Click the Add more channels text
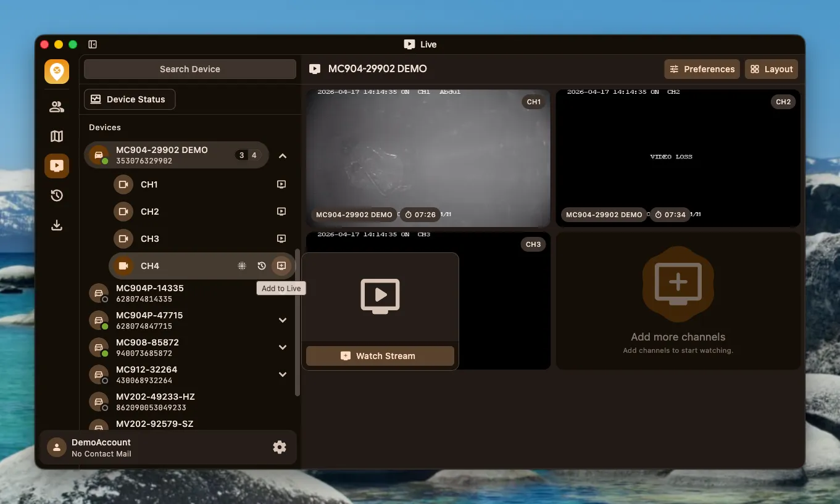This screenshot has height=504, width=840. click(x=678, y=337)
